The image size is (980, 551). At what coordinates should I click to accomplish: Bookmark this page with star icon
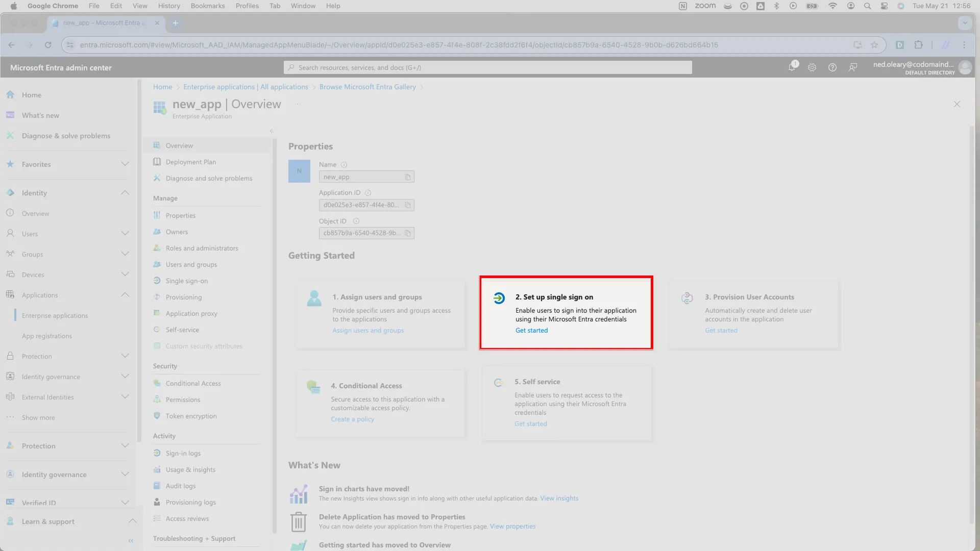(874, 45)
